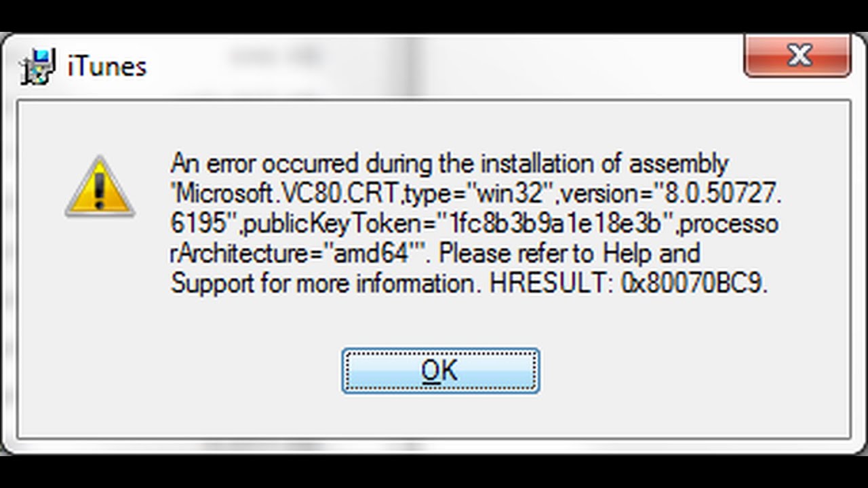Click the iTunes installer icon in title bar
This screenshot has height=488, width=868.
click(37, 66)
